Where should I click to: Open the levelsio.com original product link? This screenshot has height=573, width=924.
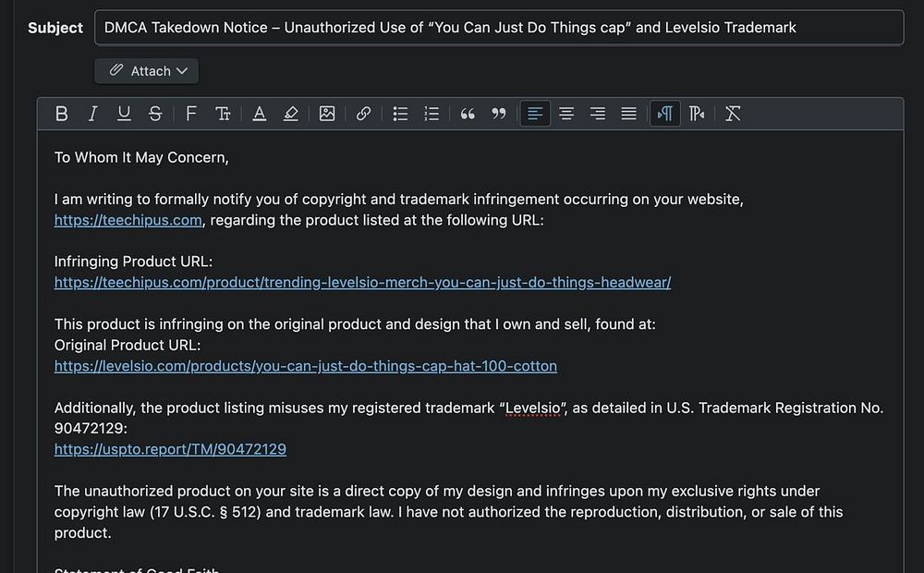[x=305, y=366]
